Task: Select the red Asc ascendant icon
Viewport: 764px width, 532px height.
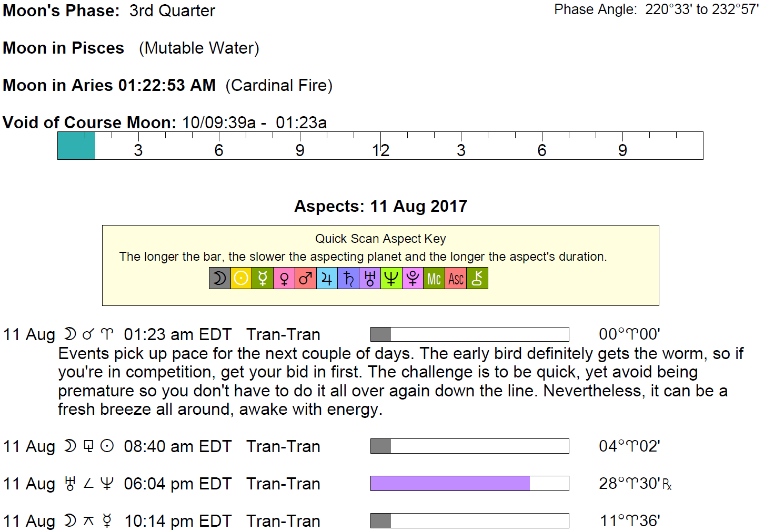Action: tap(456, 279)
